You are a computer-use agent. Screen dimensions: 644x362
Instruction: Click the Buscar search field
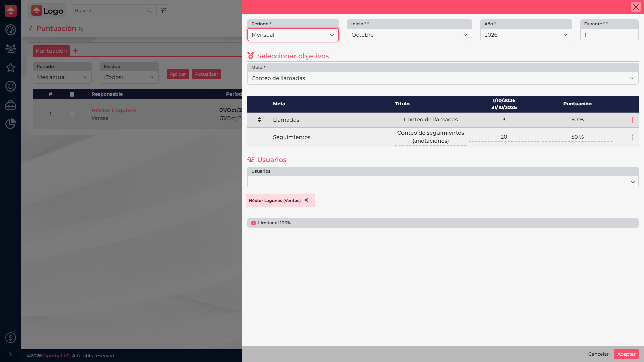[107, 11]
